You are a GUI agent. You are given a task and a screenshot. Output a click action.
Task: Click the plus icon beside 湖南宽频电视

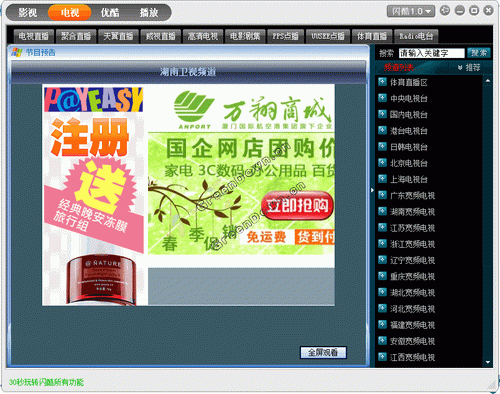[382, 211]
